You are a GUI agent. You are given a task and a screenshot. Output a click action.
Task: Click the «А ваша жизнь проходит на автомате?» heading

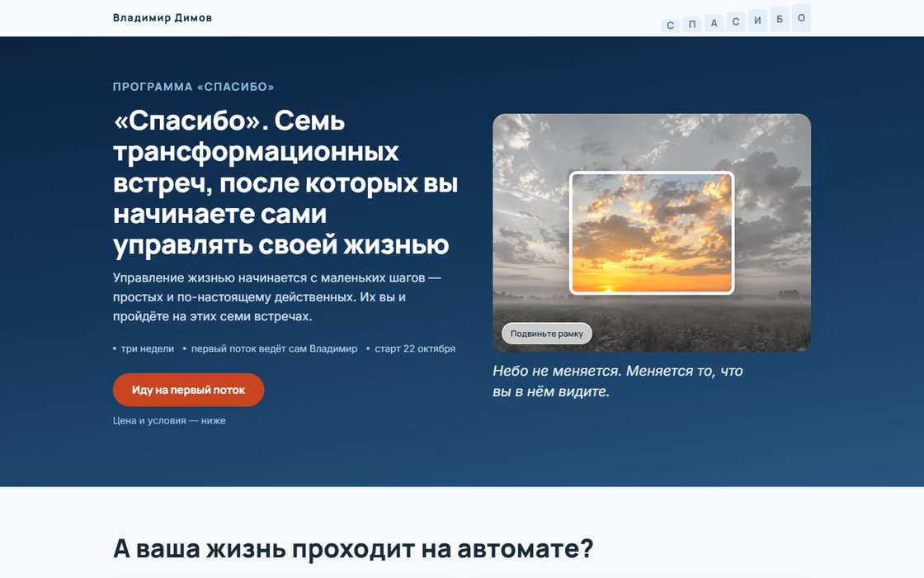353,548
